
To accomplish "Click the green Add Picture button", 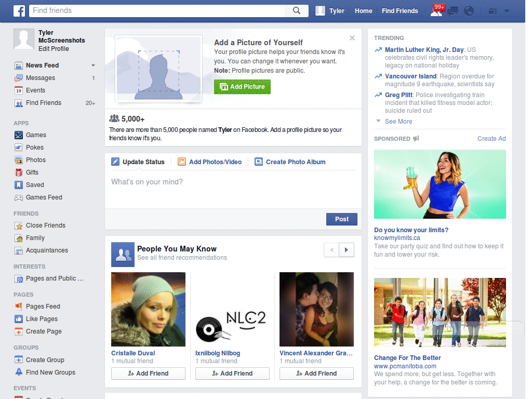I will (x=242, y=87).
